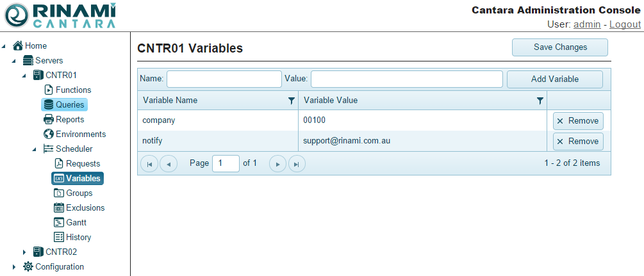The image size is (644, 276).
Task: Click the Exclusions calendar icon
Action: [58, 208]
